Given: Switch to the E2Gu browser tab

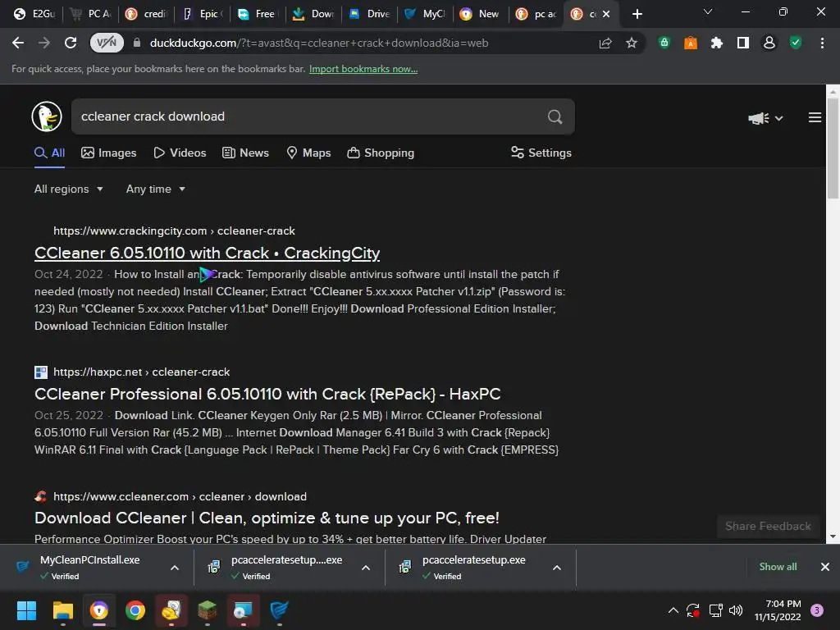Looking at the screenshot, I should (x=34, y=14).
